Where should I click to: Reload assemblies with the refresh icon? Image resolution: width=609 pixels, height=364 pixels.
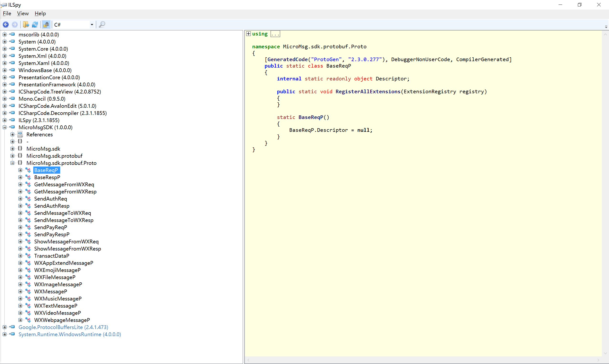tap(35, 25)
